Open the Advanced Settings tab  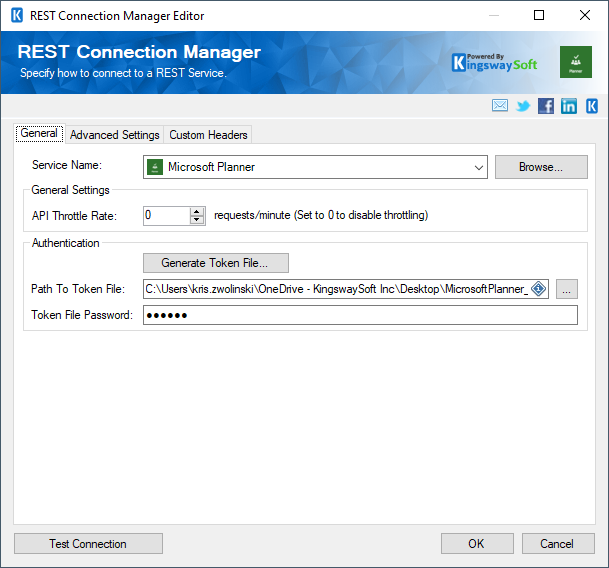coord(115,135)
